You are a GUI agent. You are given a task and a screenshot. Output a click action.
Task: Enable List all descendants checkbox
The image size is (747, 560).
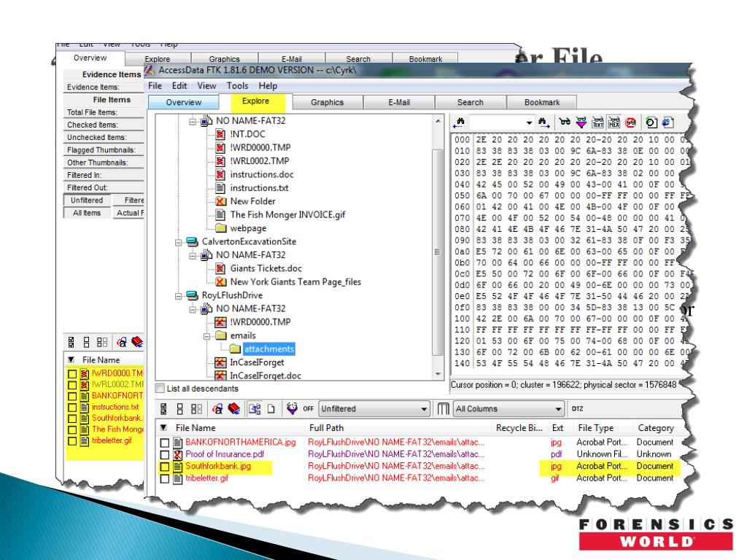[x=160, y=388]
